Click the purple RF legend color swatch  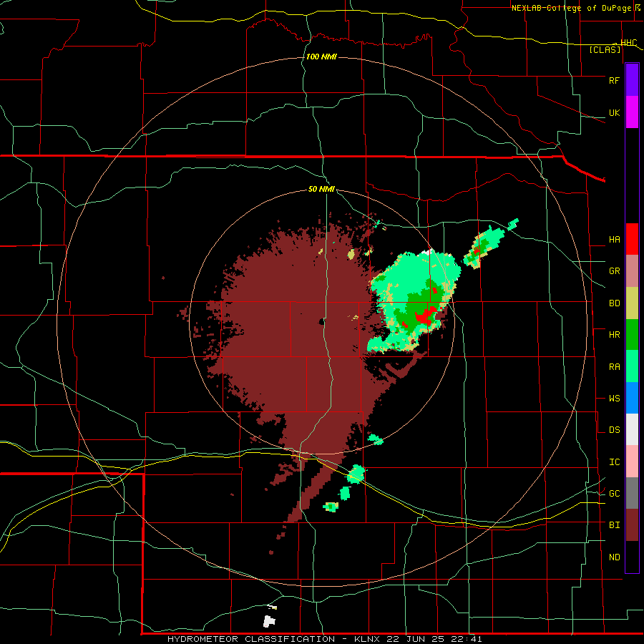point(632,79)
